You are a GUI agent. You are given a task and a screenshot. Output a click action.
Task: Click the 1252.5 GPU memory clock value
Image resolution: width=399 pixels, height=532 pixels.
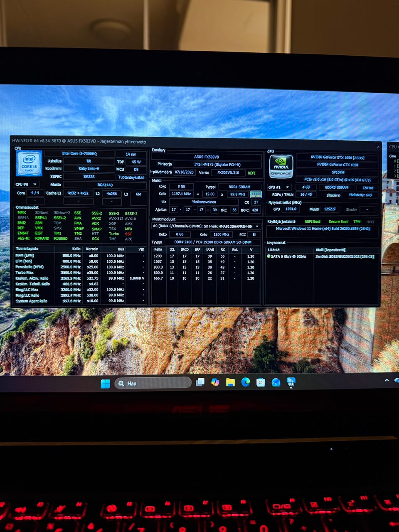point(330,209)
